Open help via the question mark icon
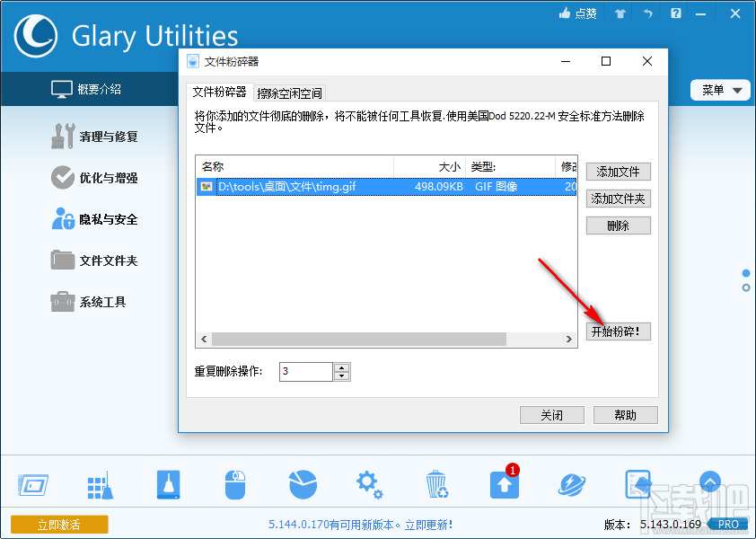 (x=675, y=13)
